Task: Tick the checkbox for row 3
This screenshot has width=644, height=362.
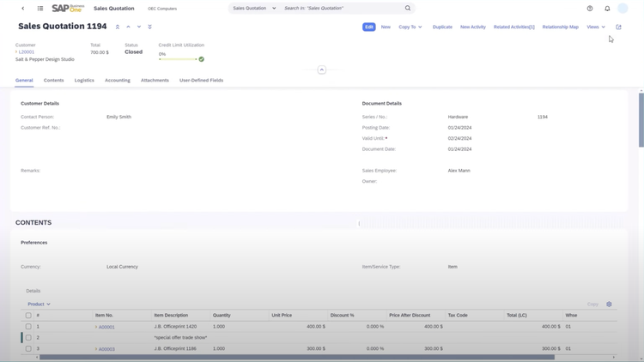Action: [x=28, y=349]
